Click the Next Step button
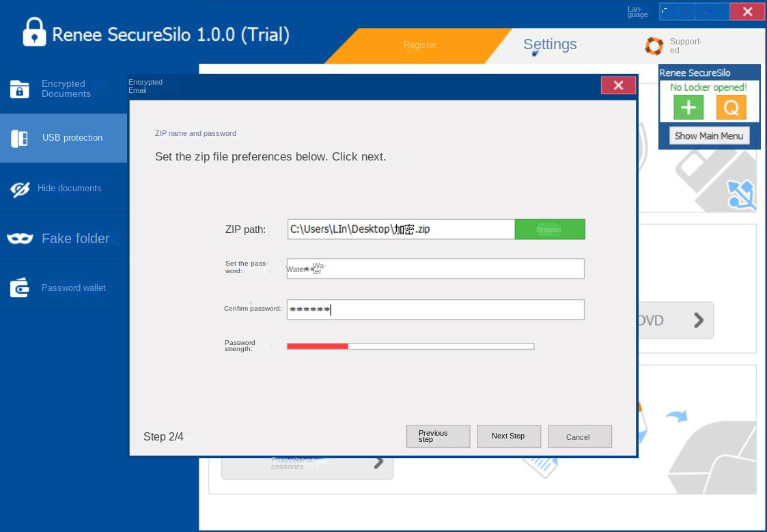This screenshot has width=767, height=532. tap(508, 436)
